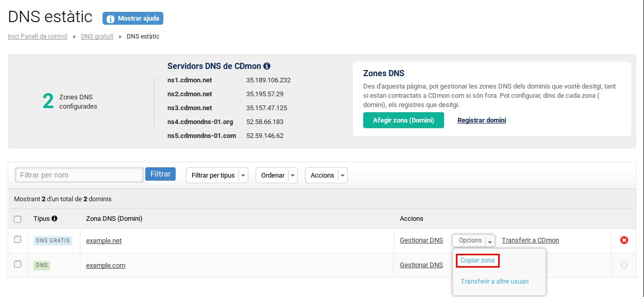
Task: Click the ns4.cdmondns-01.org server name
Action: (x=200, y=122)
